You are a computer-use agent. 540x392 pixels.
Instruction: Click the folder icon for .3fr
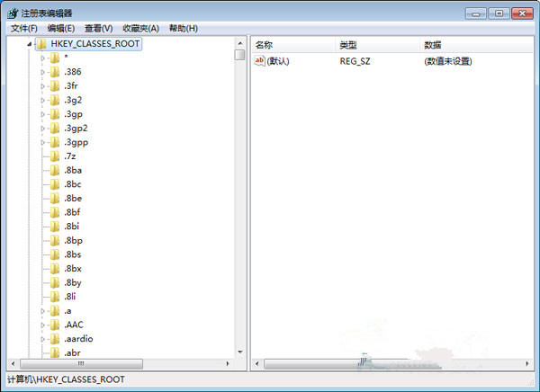tap(55, 86)
